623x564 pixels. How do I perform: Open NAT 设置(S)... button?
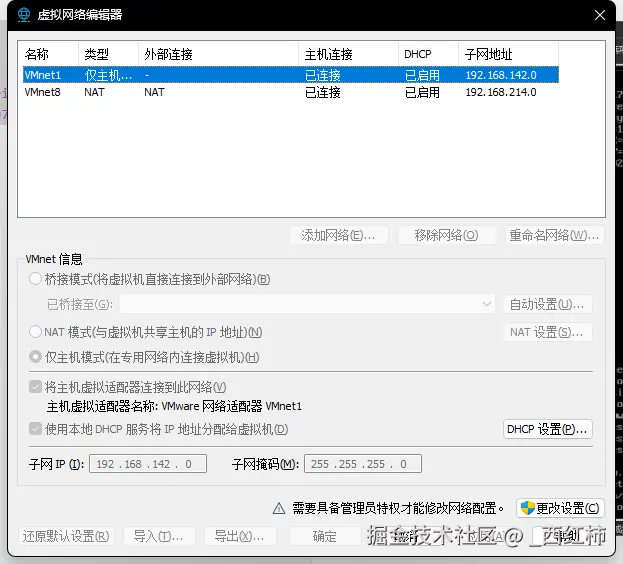[548, 332]
